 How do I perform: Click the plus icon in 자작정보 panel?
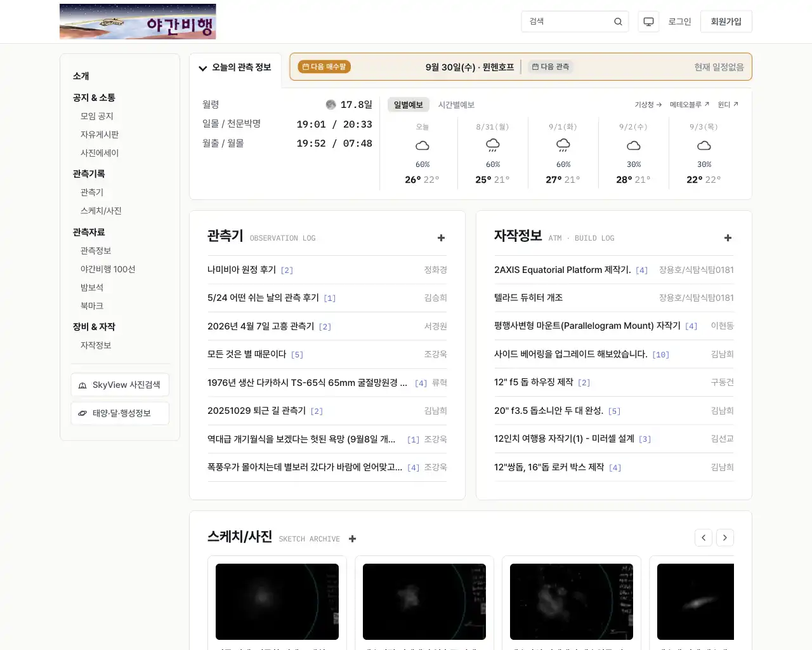coord(728,238)
